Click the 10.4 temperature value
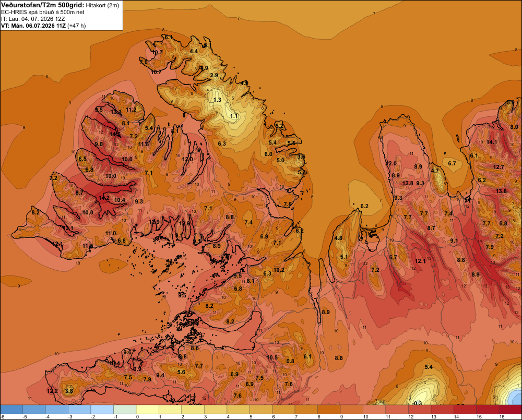522x420 pixels. coord(120,200)
